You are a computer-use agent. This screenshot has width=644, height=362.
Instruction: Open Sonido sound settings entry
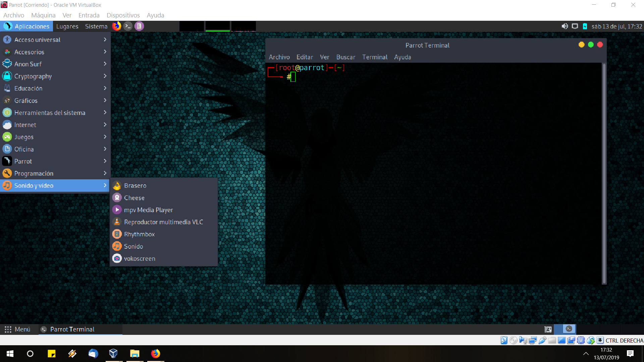point(164,246)
